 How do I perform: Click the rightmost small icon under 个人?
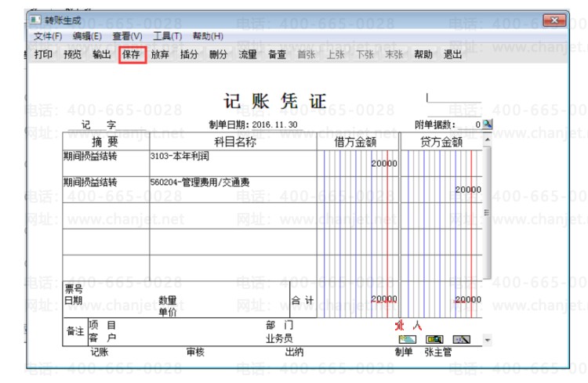(x=461, y=339)
